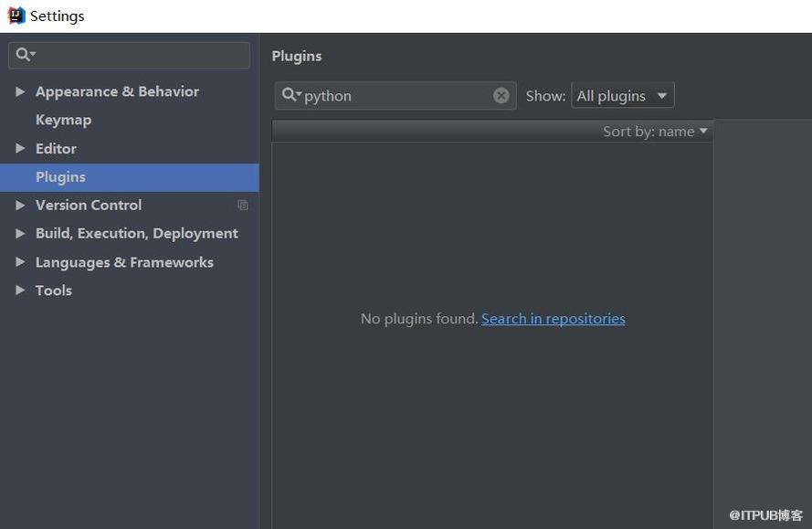Select Editor in the settings tree
Viewport: 812px width, 529px height.
click(56, 149)
